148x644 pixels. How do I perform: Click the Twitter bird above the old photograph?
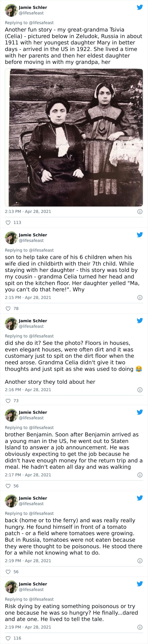click(140, 7)
